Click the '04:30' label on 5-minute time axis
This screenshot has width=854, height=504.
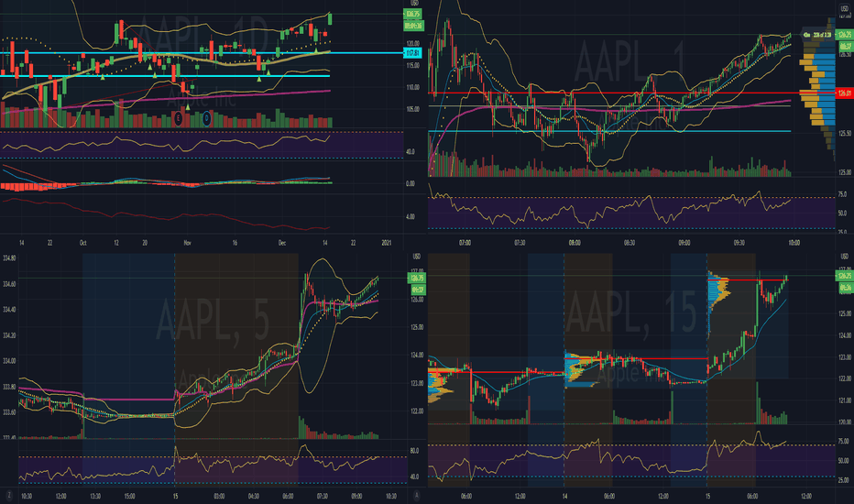(254, 497)
